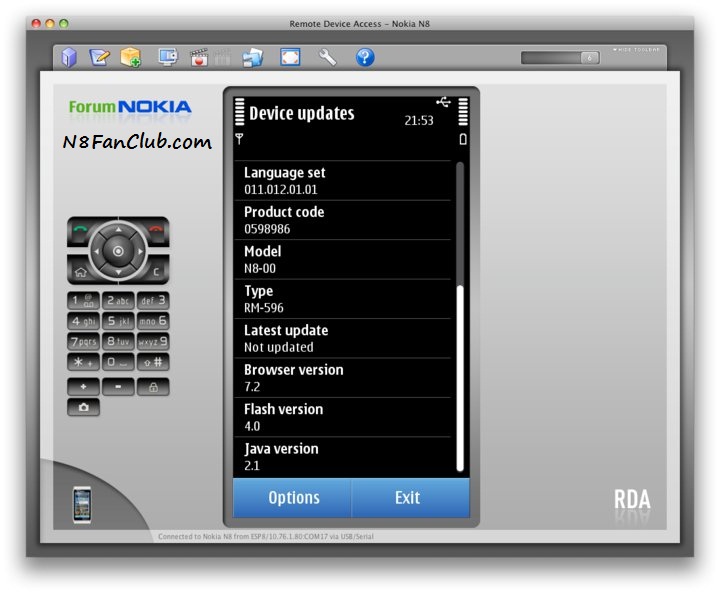Click the USB connection status icon

click(444, 102)
